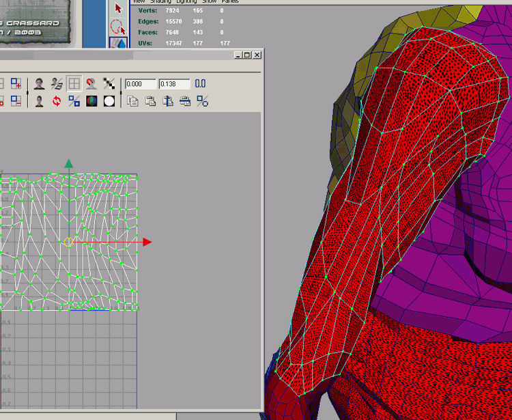The width and height of the screenshot is (512, 420).
Task: Open the Shading menu in viewport
Action: click(161, 2)
